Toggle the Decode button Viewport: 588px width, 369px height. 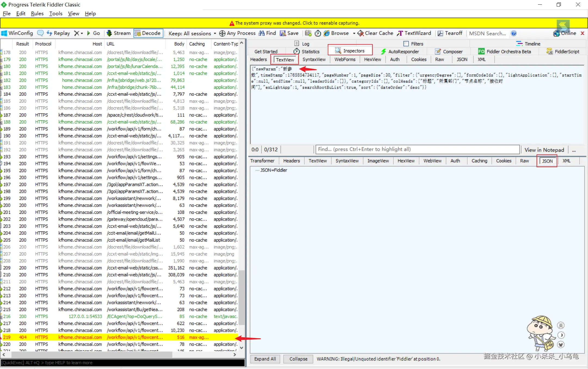tap(148, 33)
